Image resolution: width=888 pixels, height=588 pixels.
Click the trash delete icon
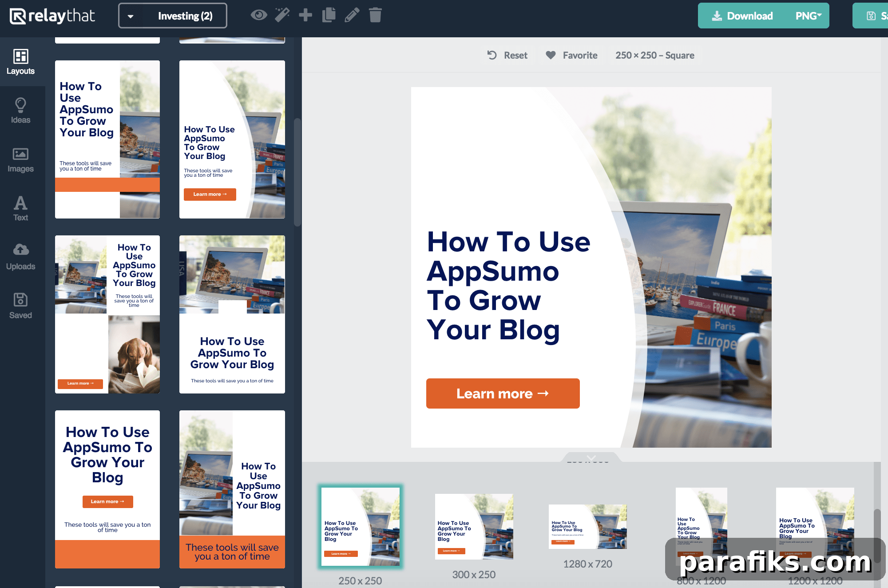pos(375,15)
